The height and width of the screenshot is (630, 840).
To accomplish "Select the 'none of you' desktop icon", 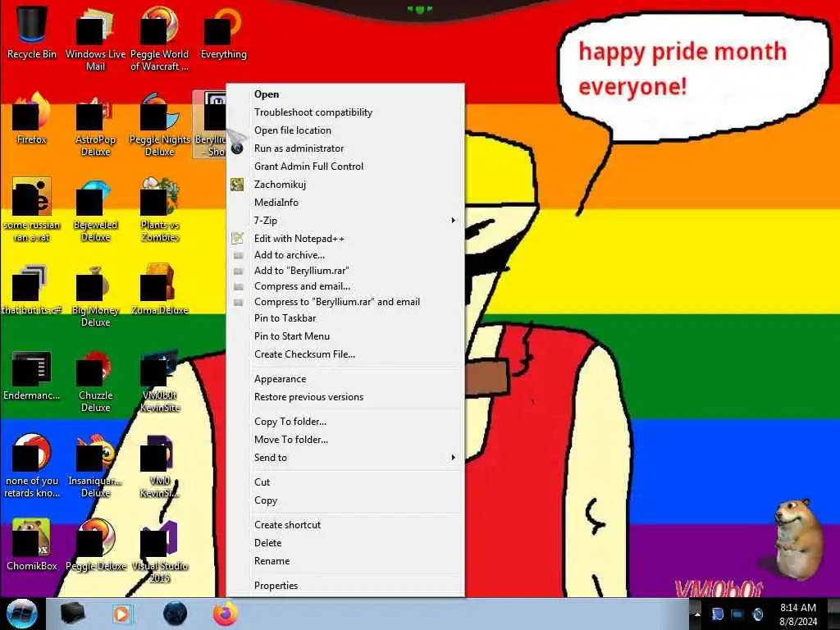I will pyautogui.click(x=32, y=466).
